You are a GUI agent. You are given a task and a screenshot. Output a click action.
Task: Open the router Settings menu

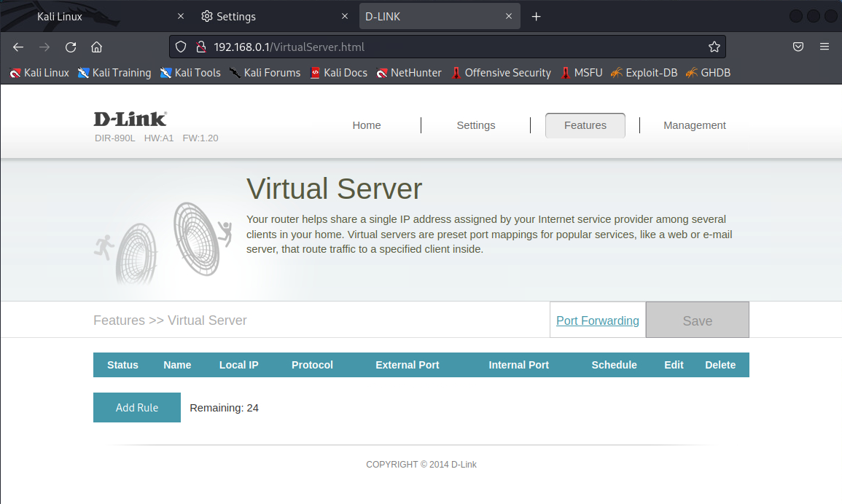pos(476,125)
